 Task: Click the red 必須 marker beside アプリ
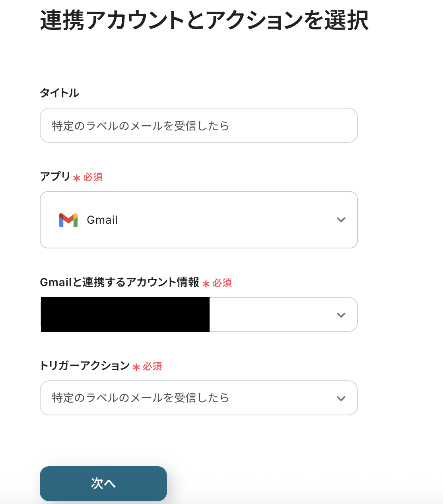[93, 177]
